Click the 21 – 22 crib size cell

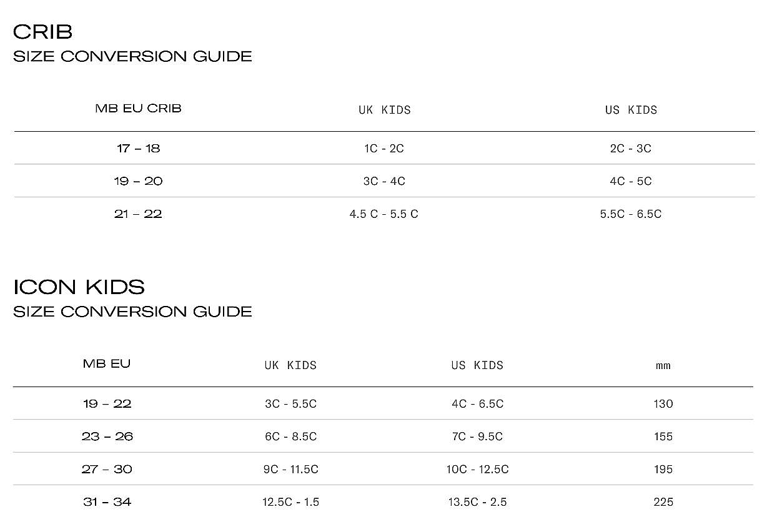[x=138, y=214]
